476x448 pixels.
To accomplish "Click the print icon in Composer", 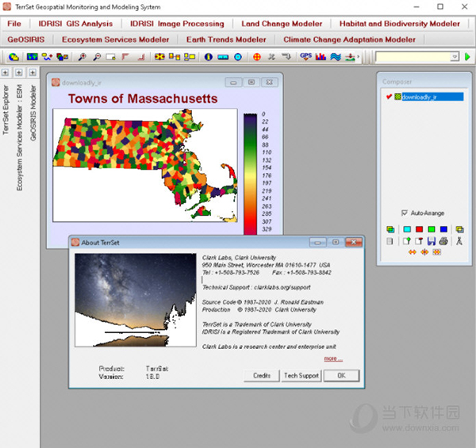I will pyautogui.click(x=443, y=241).
